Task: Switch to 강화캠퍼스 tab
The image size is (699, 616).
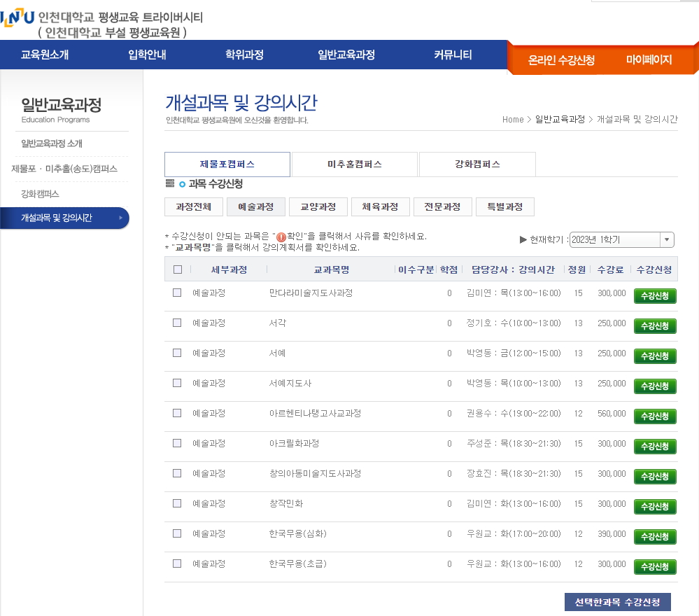Action: pyautogui.click(x=477, y=164)
